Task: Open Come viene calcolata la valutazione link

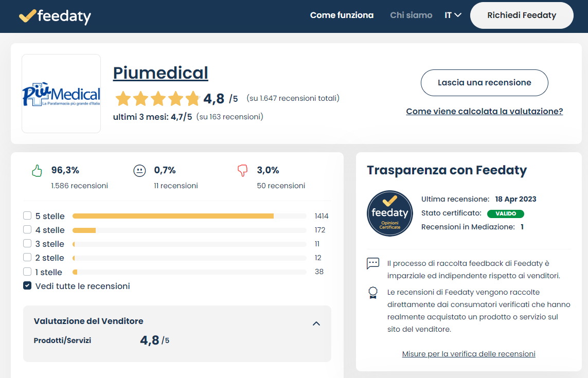Action: tap(485, 112)
